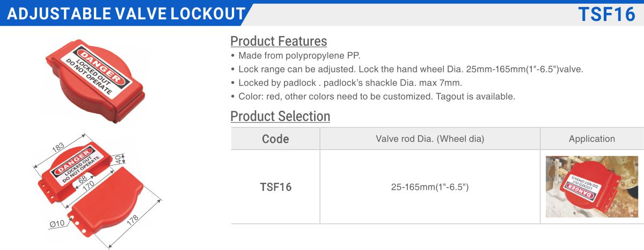Click the DANGER label on top product photo
Image resolution: width=644 pixels, height=250 pixels.
(103, 68)
